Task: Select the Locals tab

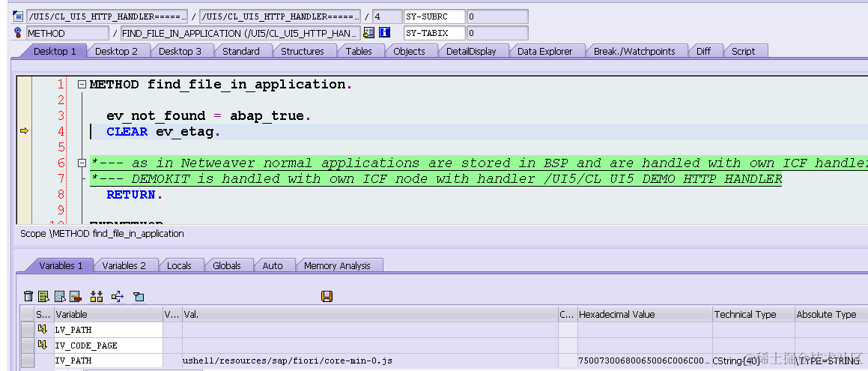Action: click(x=179, y=265)
